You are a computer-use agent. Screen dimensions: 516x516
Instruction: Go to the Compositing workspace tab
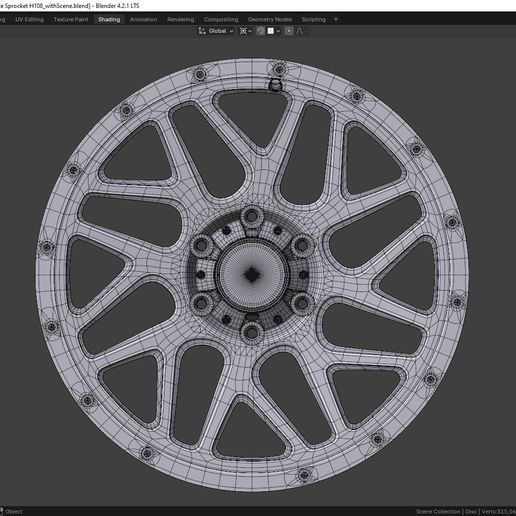click(x=221, y=19)
